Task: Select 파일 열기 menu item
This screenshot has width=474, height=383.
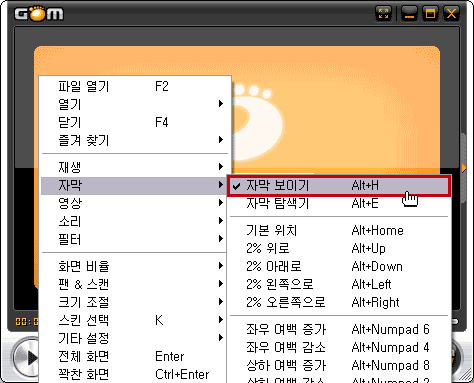Action: (x=136, y=86)
